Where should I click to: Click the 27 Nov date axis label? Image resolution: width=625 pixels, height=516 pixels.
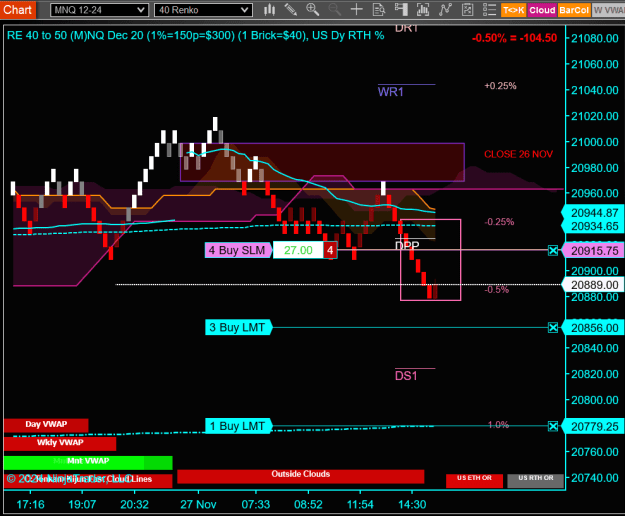click(x=198, y=504)
